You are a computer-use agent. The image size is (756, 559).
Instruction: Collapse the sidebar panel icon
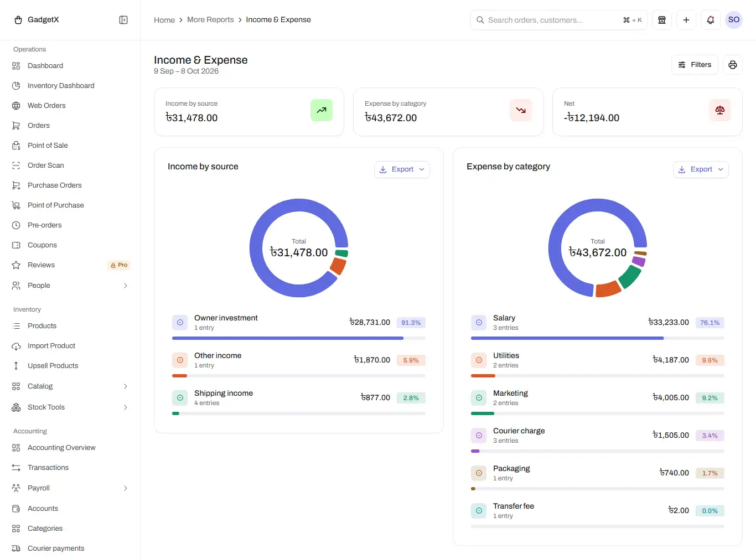coord(123,20)
